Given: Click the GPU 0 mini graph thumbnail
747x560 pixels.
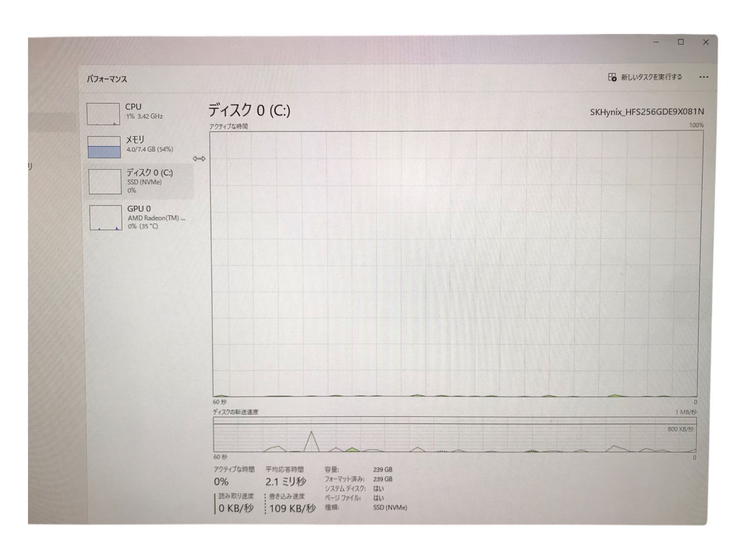Looking at the screenshot, I should 106,217.
